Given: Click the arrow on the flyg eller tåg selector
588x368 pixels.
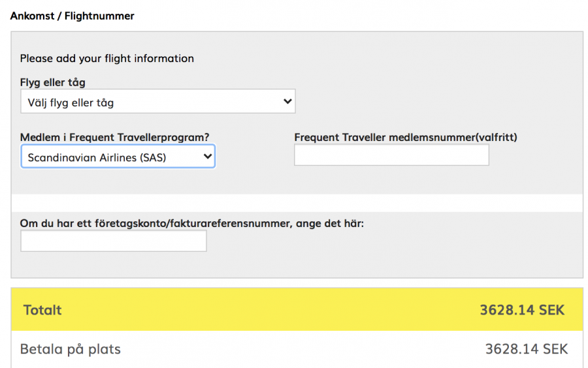Looking at the screenshot, I should point(287,102).
